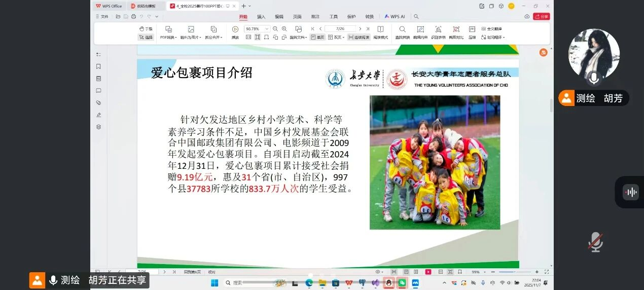Open bookmark panel in left sidebar

(x=98, y=66)
